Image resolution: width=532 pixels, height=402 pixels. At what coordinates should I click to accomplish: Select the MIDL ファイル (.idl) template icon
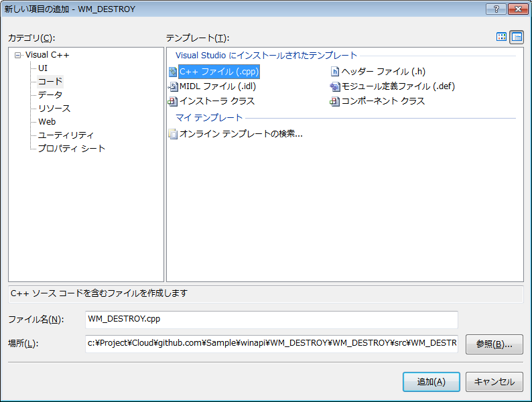coord(173,87)
